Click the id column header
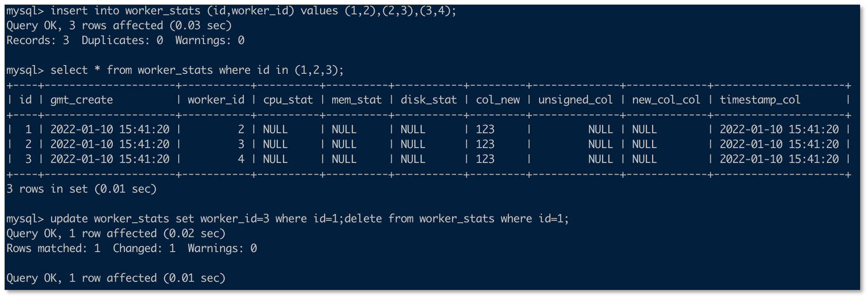868x297 pixels. tap(26, 100)
